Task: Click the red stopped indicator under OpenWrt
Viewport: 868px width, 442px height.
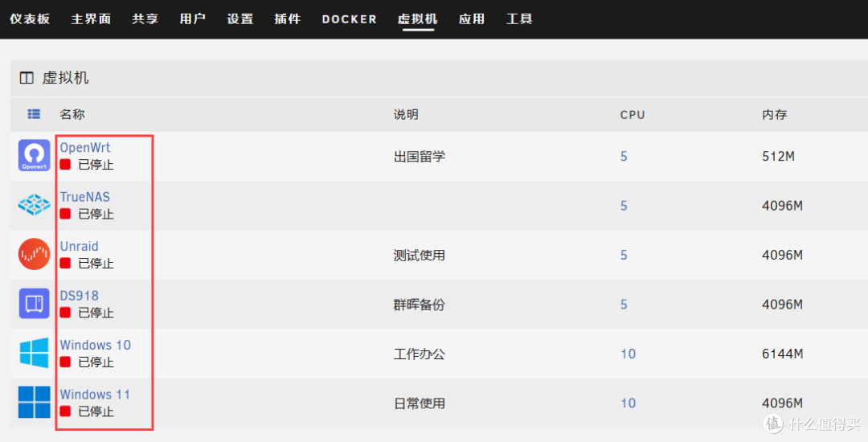Action: pos(65,164)
